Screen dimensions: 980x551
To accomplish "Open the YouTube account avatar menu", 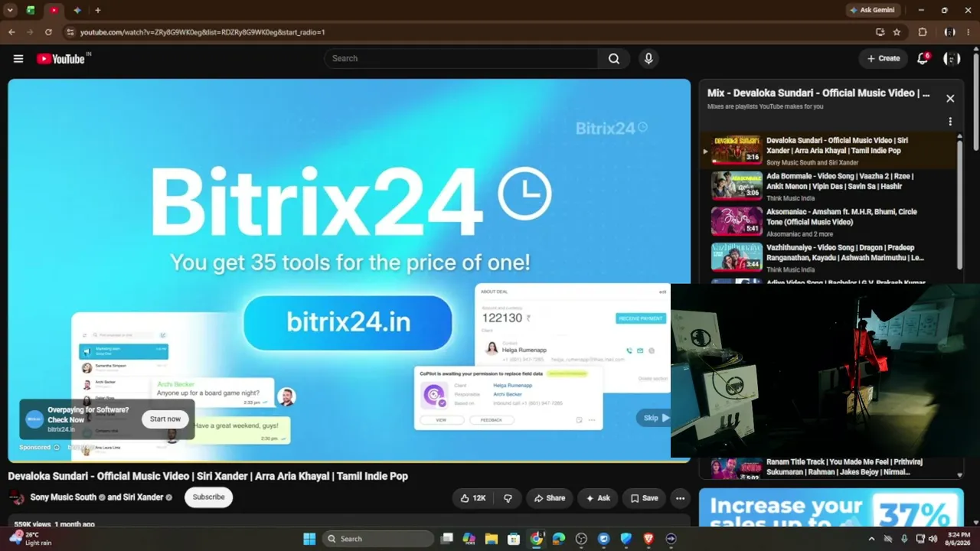I will tap(952, 59).
